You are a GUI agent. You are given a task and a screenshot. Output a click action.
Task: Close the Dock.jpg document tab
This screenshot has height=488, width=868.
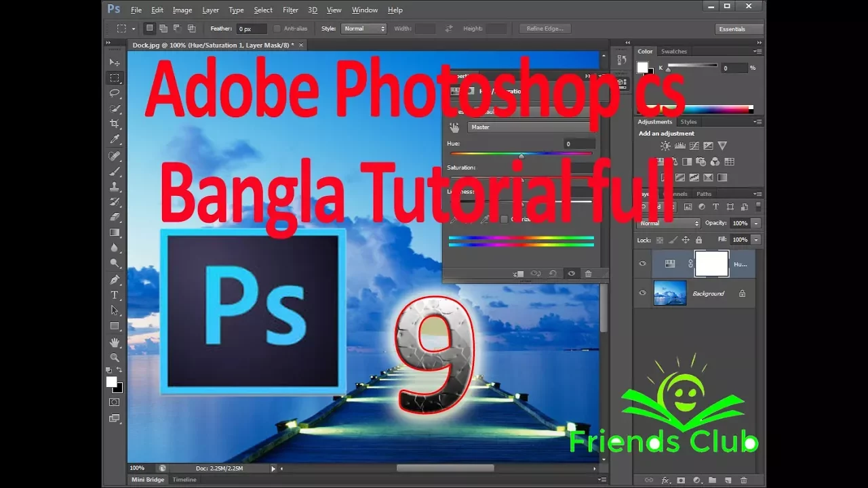[301, 45]
